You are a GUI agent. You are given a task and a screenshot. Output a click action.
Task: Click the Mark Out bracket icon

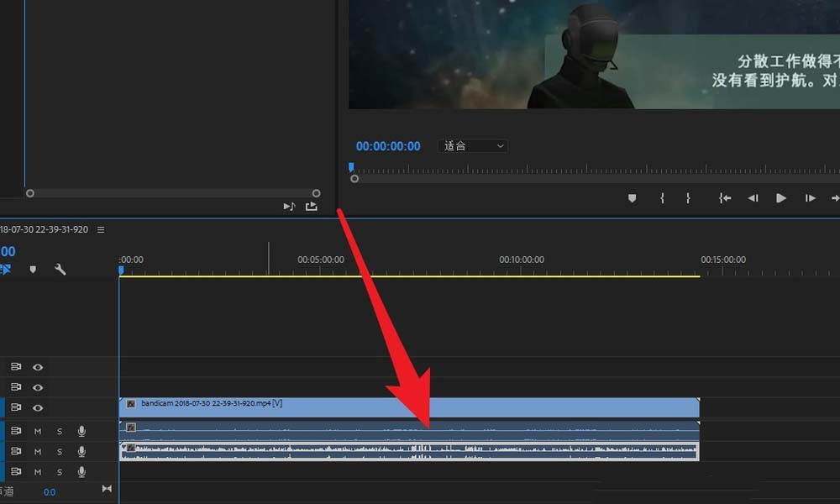click(x=688, y=198)
